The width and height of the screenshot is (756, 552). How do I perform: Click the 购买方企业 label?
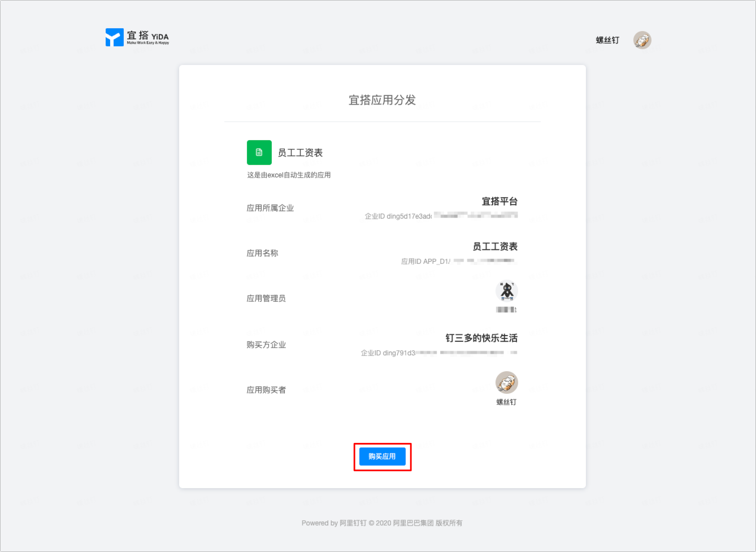(266, 345)
